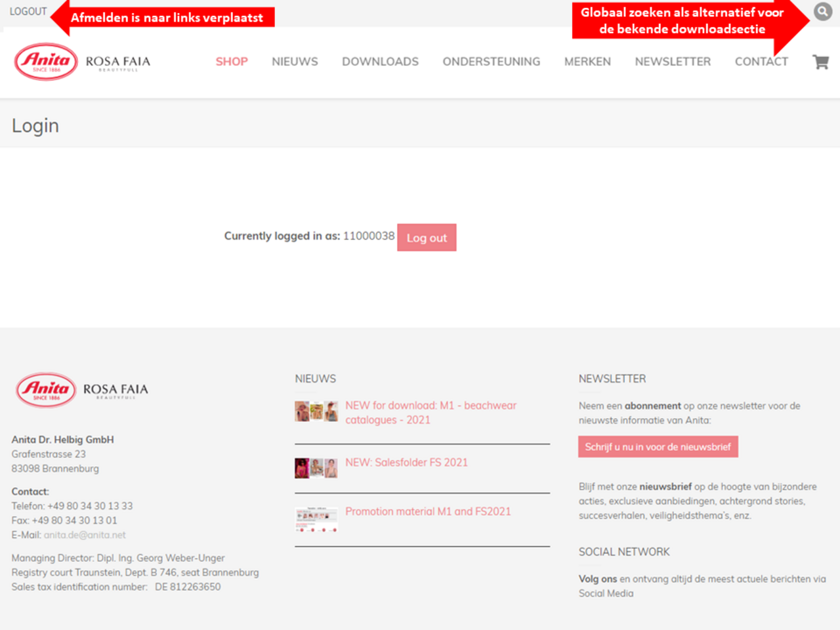Open NEW: Salesfolder FS 2021 link
The image size is (840, 630).
point(406,463)
